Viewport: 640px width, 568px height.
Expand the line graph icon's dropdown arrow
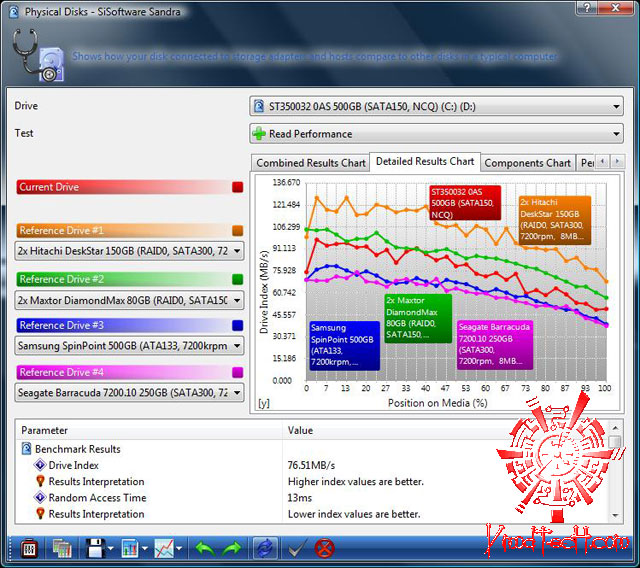179,549
